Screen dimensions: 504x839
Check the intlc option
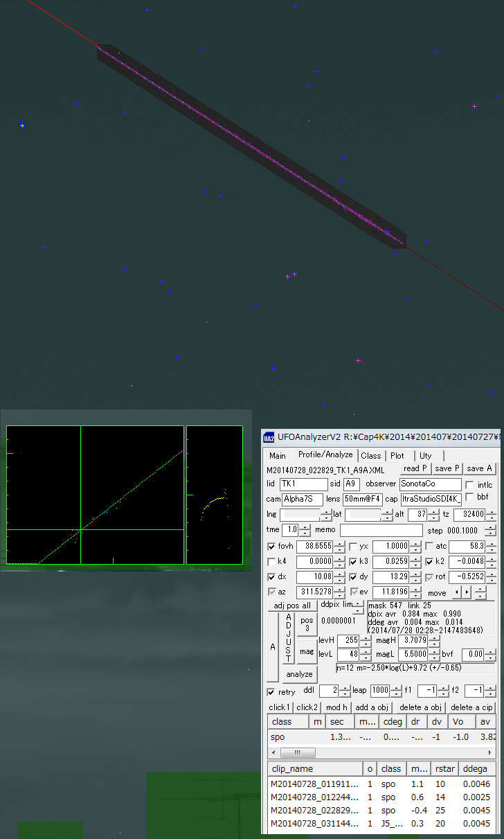tap(470, 485)
